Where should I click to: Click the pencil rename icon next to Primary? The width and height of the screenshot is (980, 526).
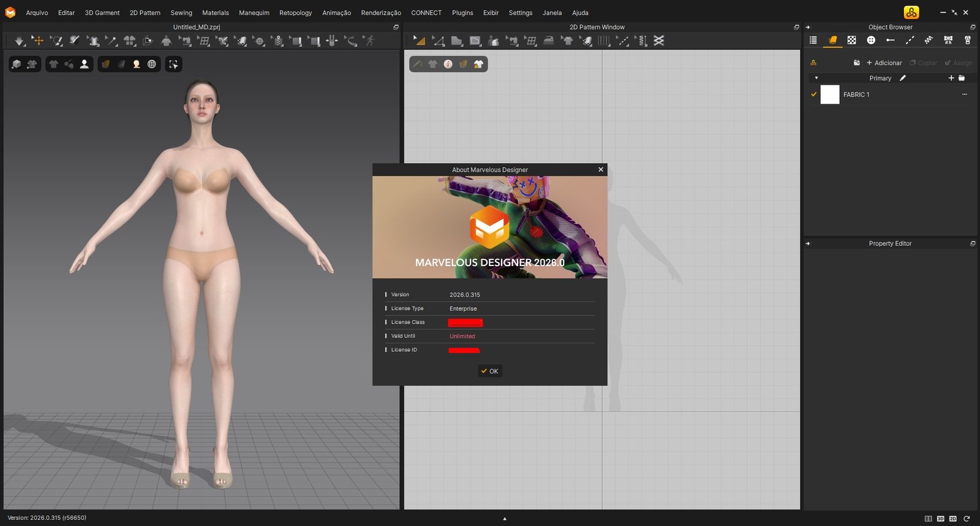[902, 78]
